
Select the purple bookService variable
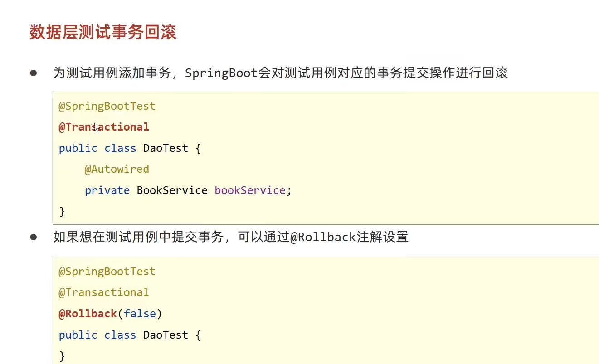[x=250, y=190]
